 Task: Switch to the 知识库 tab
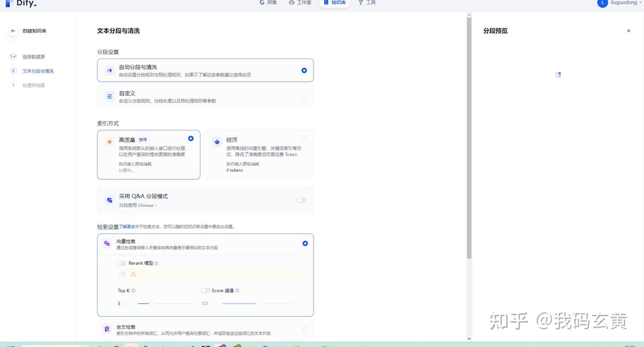point(334,2)
